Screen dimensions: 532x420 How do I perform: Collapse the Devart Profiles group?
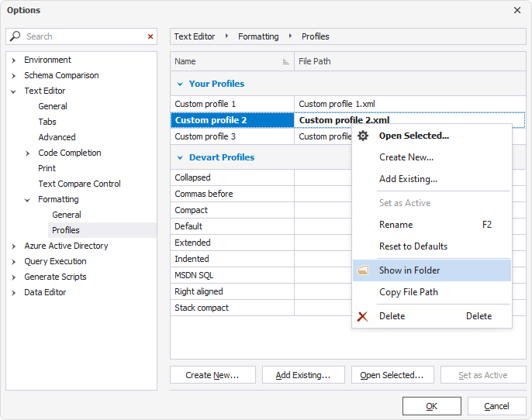[180, 157]
